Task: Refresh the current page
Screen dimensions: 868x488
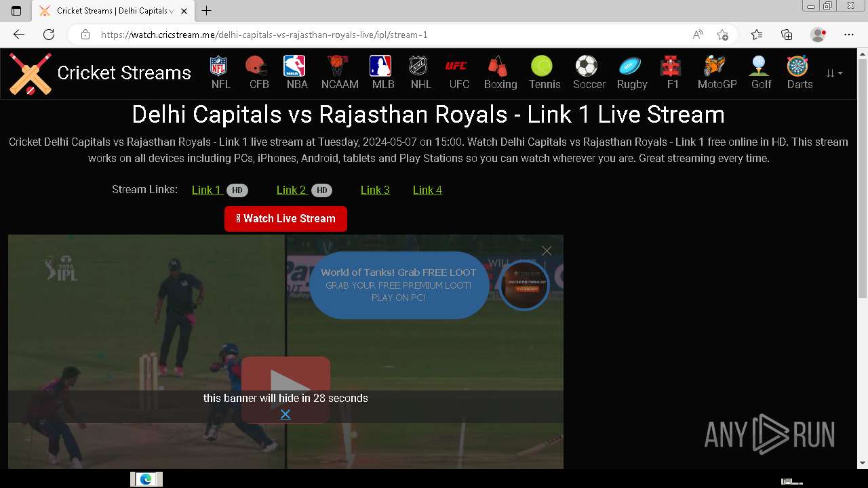Action: pos(49,35)
